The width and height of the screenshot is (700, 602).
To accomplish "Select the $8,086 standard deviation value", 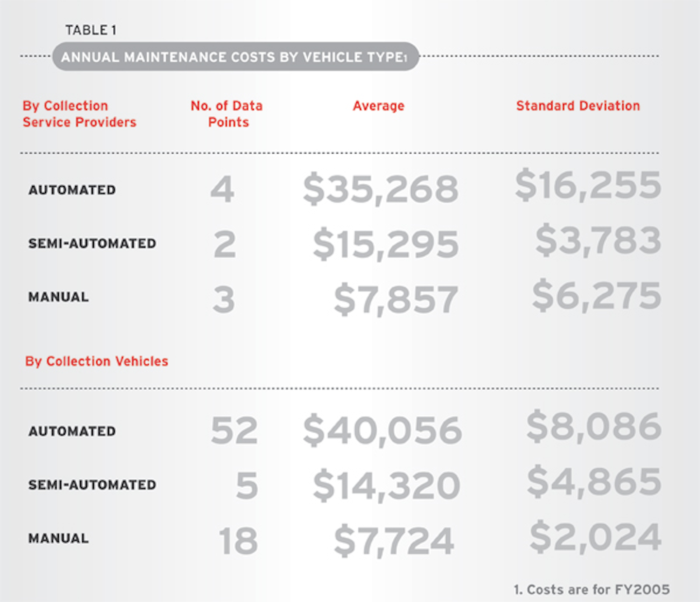I will click(594, 426).
